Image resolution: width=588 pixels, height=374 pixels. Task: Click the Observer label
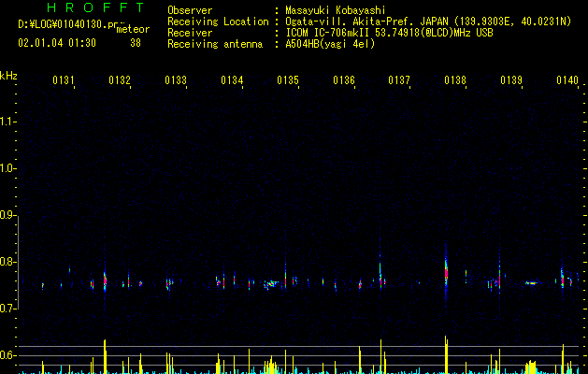(190, 10)
